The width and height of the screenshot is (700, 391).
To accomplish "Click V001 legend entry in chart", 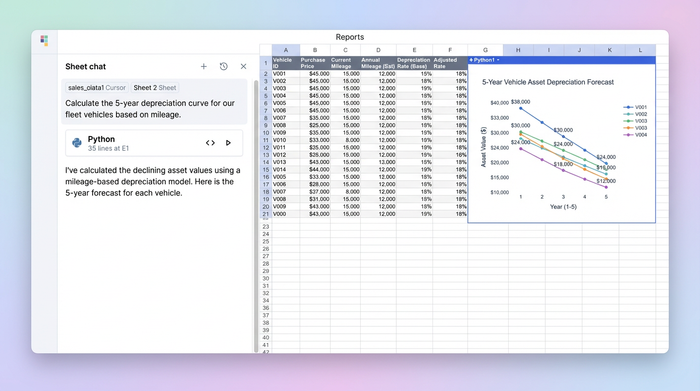I will (x=635, y=107).
